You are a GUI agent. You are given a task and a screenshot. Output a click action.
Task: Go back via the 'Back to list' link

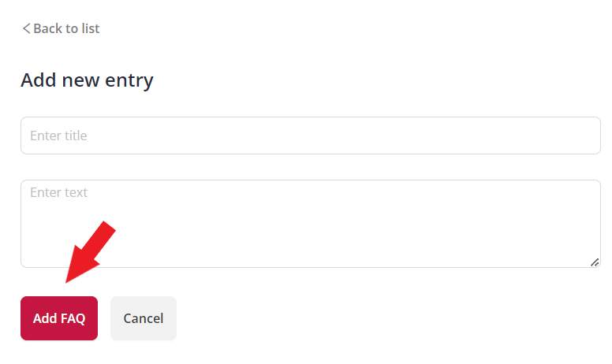61,28
